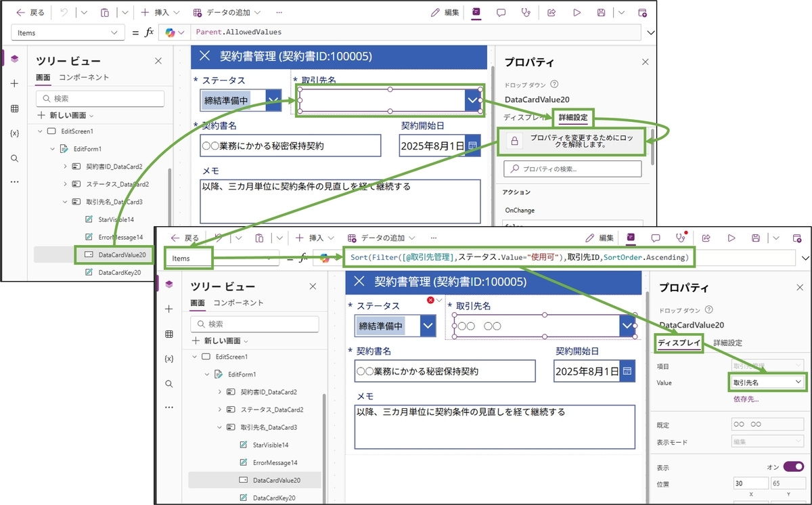Select the 詳細設定 tab in the lower-right properties pane
Image resolution: width=812 pixels, height=505 pixels.
click(727, 343)
